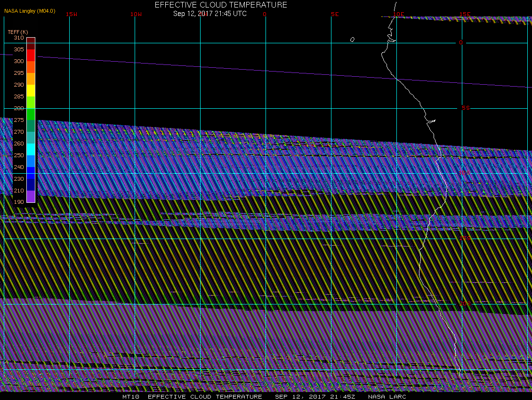The image size is (532, 400).
Task: Click the NASA LARC footer text
Action: point(387,397)
